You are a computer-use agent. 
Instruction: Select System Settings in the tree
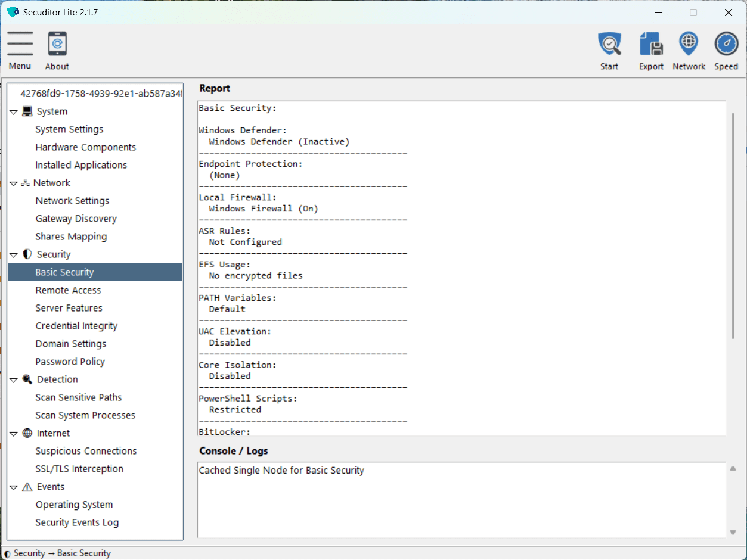tap(69, 129)
